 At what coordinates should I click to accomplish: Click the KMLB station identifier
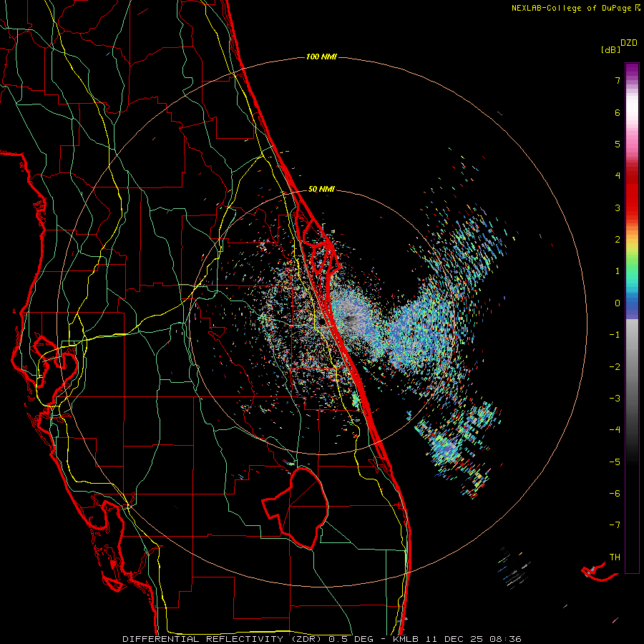click(x=407, y=639)
